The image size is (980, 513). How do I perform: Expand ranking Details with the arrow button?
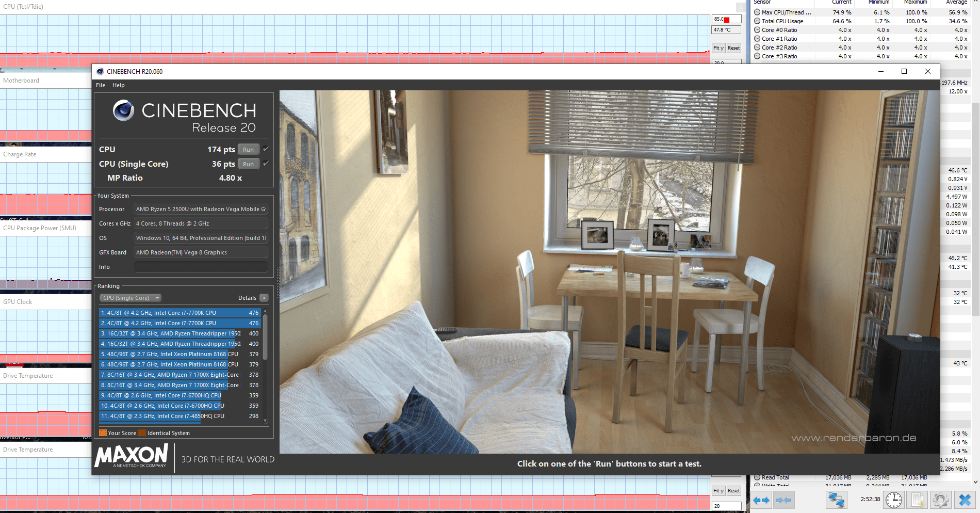[x=264, y=298]
